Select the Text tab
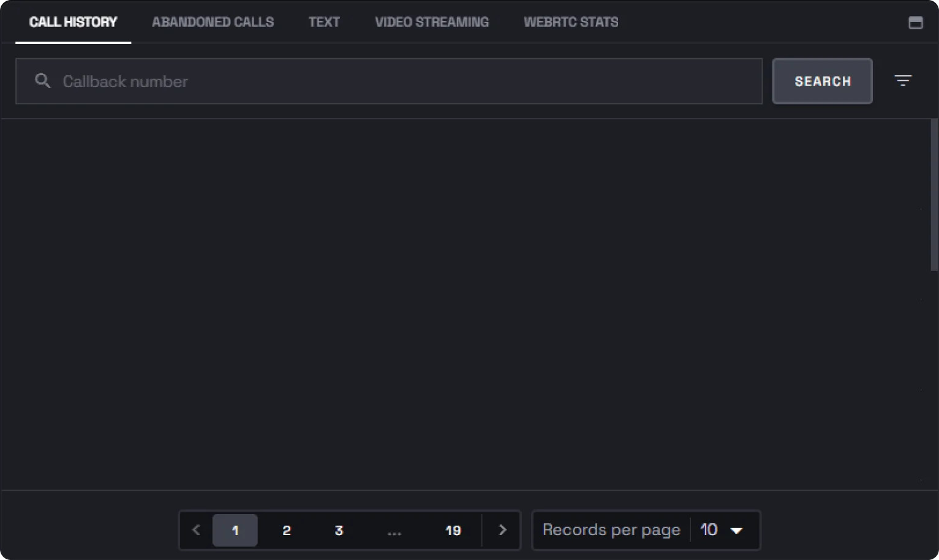This screenshot has height=560, width=939. click(x=324, y=22)
